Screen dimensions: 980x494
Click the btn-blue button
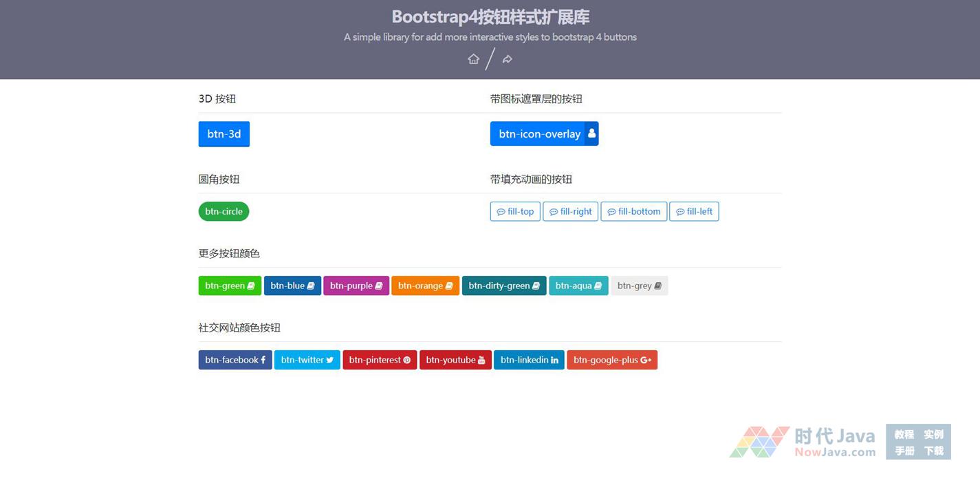pos(292,286)
